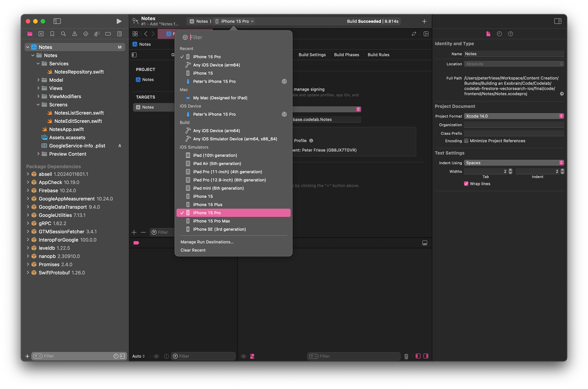Click the Build Phases tab
This screenshot has height=389, width=588.
(346, 54)
